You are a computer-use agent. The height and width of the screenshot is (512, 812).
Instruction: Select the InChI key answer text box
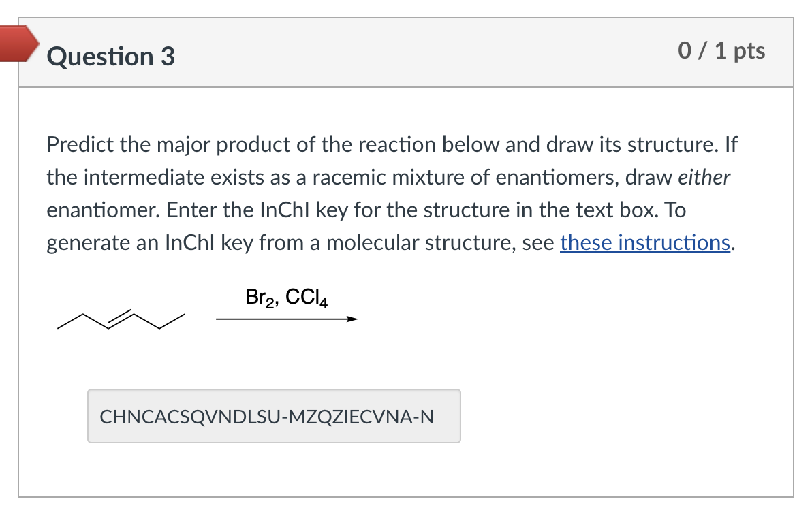click(275, 416)
